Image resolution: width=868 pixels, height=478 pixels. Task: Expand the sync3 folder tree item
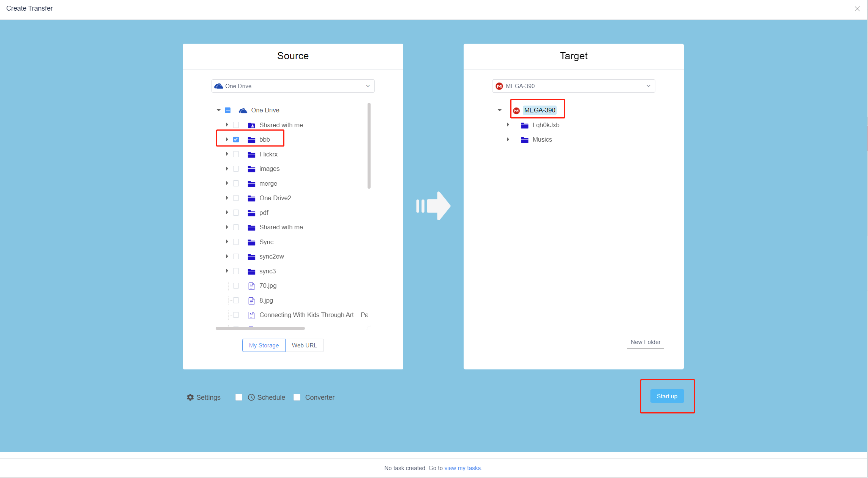[x=227, y=271]
